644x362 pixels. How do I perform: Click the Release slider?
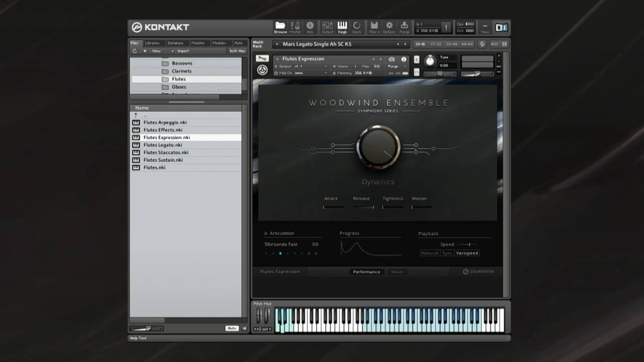[363, 207]
